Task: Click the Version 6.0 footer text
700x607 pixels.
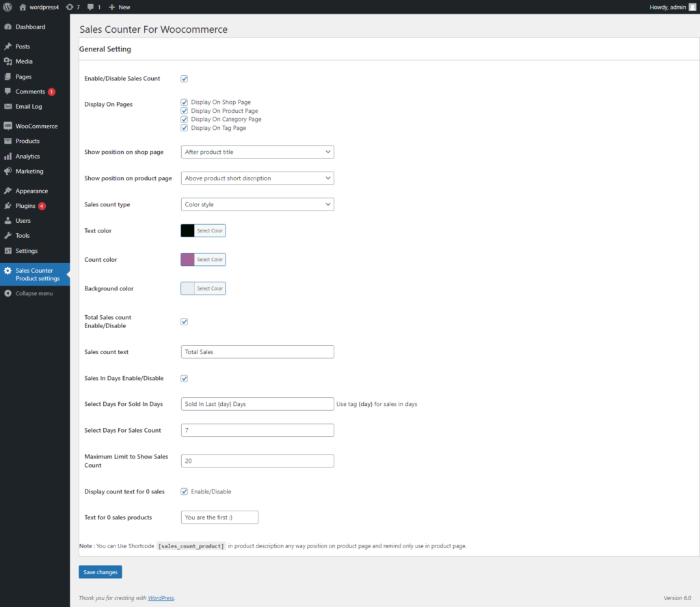Action: coord(677,598)
